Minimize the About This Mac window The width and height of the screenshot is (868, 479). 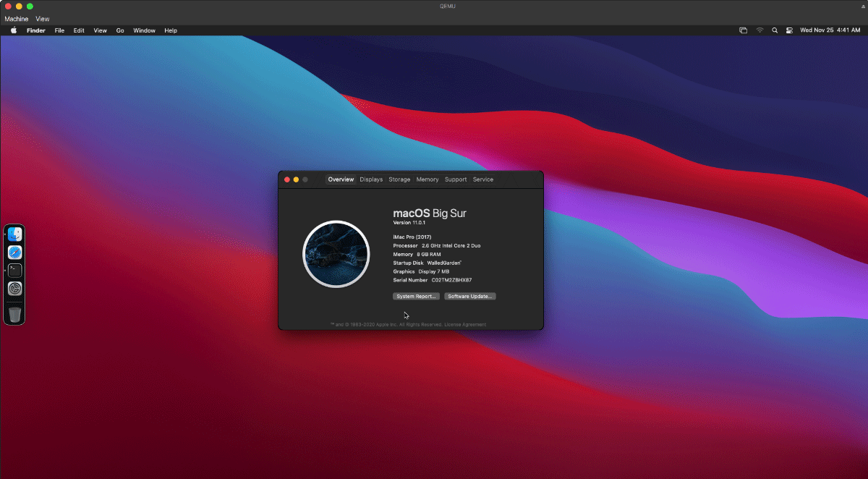296,179
